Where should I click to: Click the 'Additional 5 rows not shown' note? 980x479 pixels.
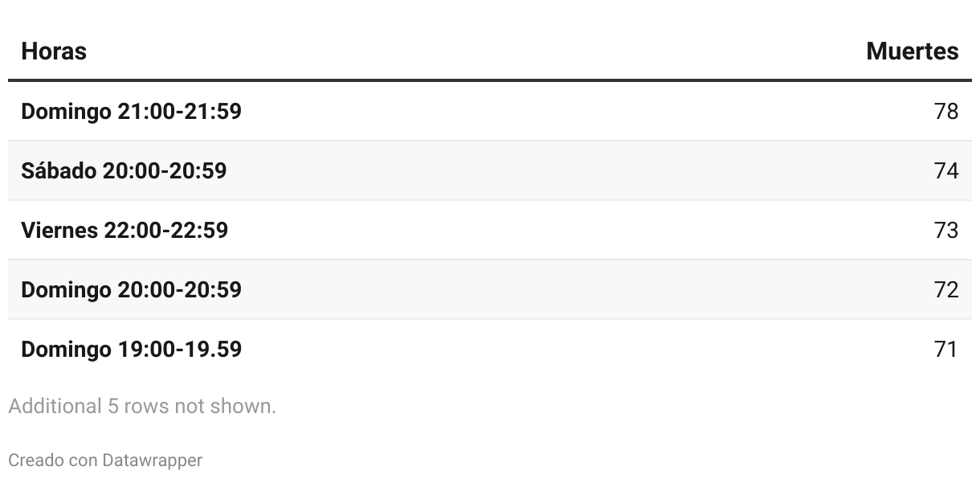[142, 406]
